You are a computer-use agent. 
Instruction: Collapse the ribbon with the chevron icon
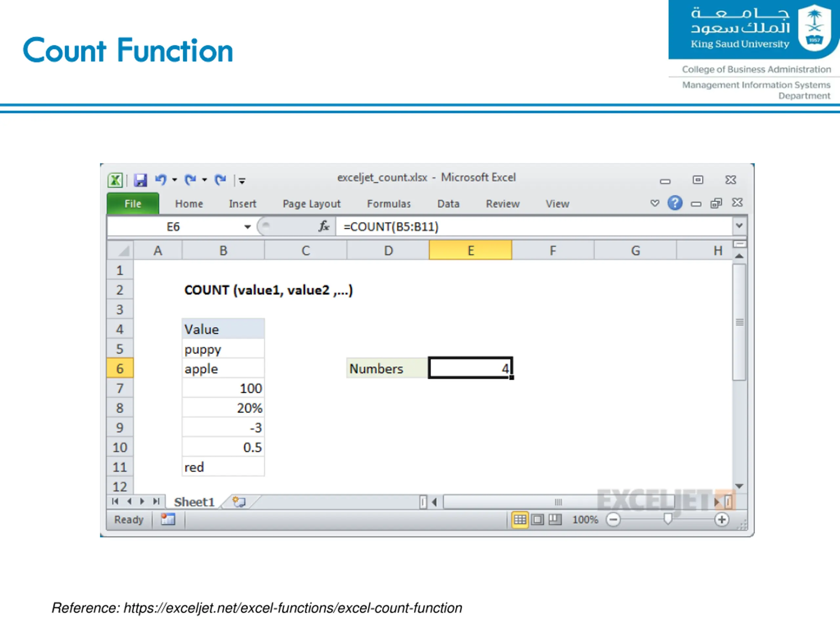click(655, 203)
